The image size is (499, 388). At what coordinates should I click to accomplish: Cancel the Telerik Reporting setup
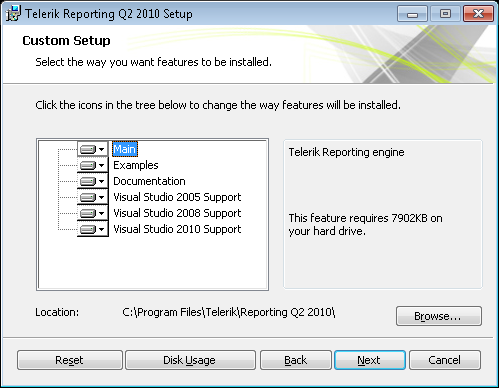click(x=445, y=360)
